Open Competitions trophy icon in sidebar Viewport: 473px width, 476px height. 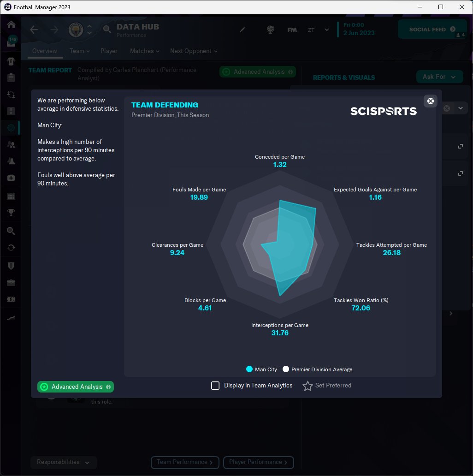(x=11, y=213)
